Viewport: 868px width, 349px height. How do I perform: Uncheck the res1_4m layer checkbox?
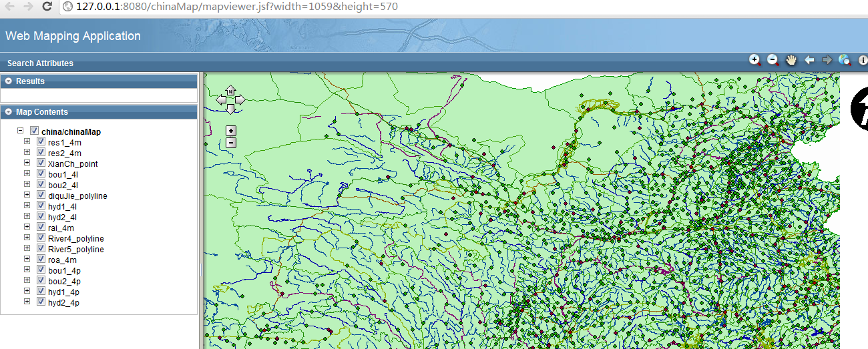pos(41,142)
